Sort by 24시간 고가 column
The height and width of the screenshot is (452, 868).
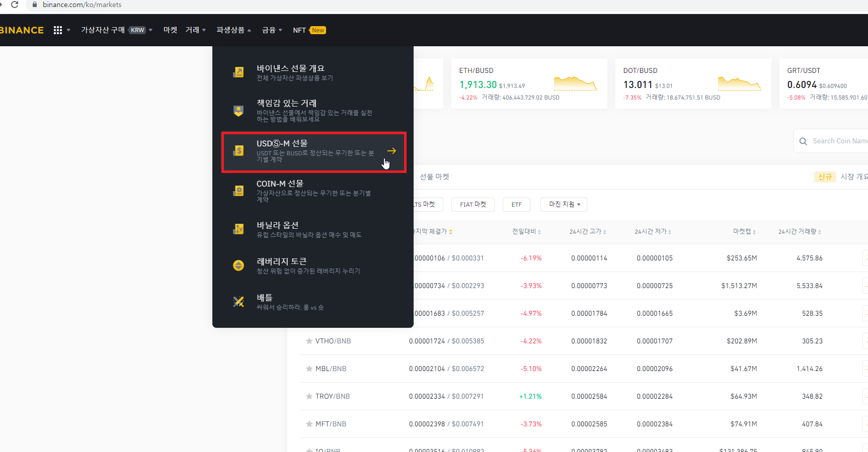point(588,232)
